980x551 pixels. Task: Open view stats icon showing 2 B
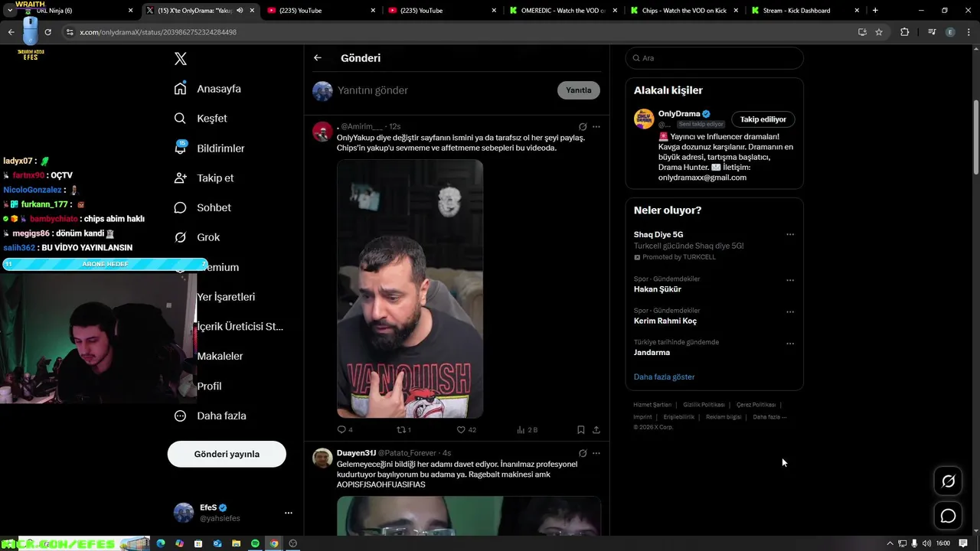[x=521, y=430]
